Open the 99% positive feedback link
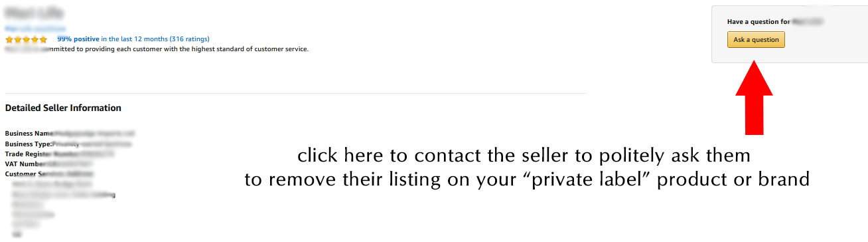 point(78,39)
